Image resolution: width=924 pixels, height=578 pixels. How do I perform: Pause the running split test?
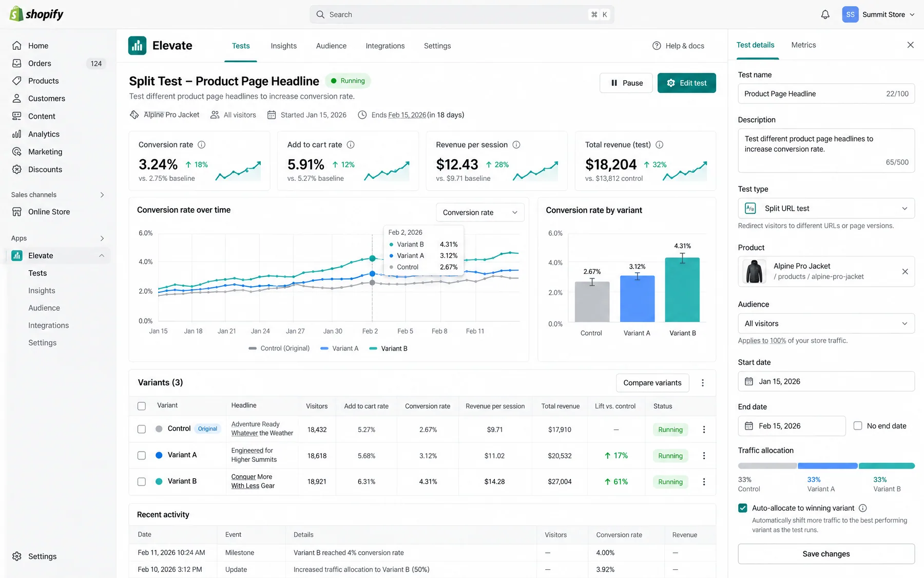(626, 83)
